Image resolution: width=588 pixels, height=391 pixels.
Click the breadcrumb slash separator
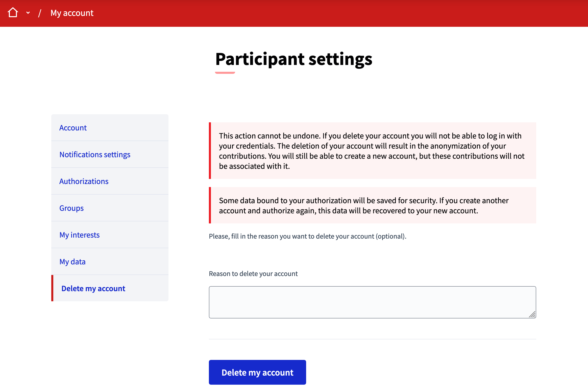click(40, 13)
